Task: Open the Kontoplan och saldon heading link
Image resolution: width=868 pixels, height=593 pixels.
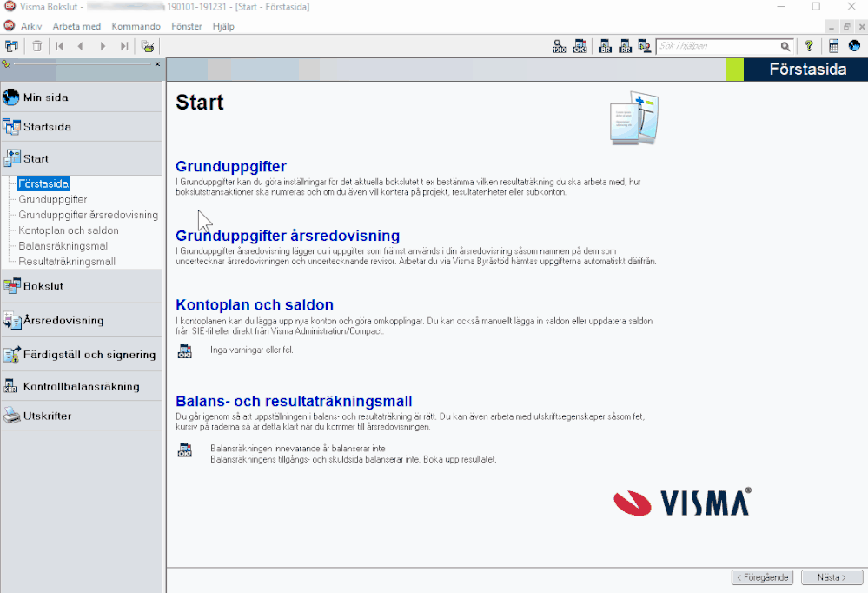Action: (x=255, y=305)
